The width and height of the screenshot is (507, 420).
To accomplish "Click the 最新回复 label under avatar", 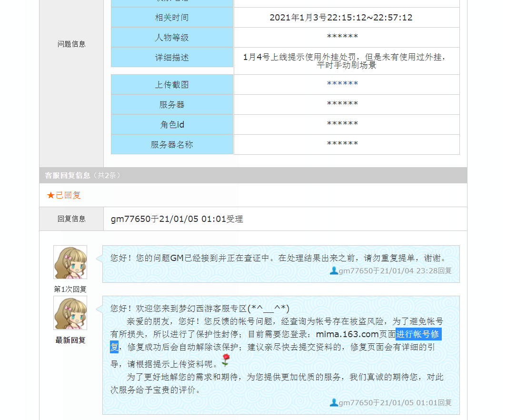I will pos(70,340).
